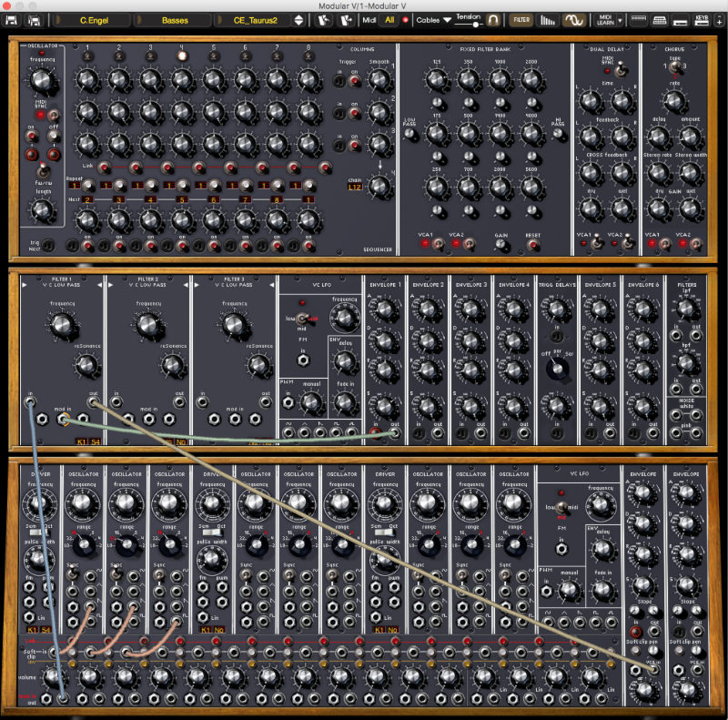Click VC LFO FM in jack
The height and width of the screenshot is (720, 728).
[303, 360]
